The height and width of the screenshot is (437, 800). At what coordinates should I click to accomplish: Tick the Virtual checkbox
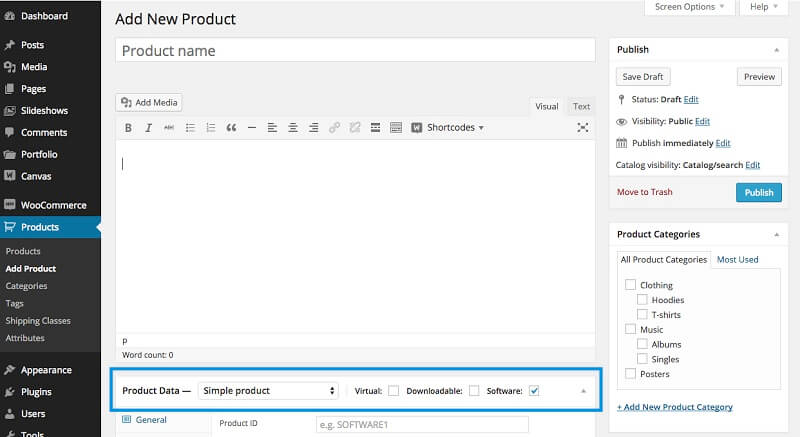(393, 391)
